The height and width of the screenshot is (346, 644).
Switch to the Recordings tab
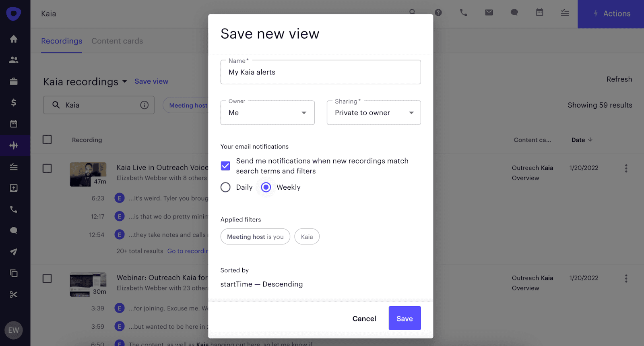tap(62, 41)
